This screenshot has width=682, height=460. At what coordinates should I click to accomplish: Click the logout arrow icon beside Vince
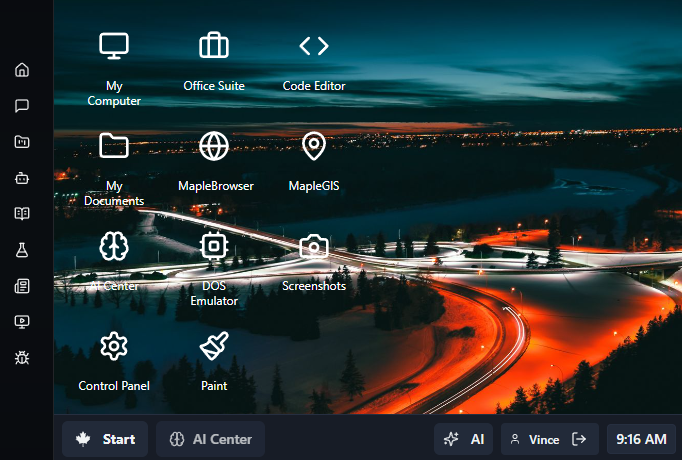[579, 439]
